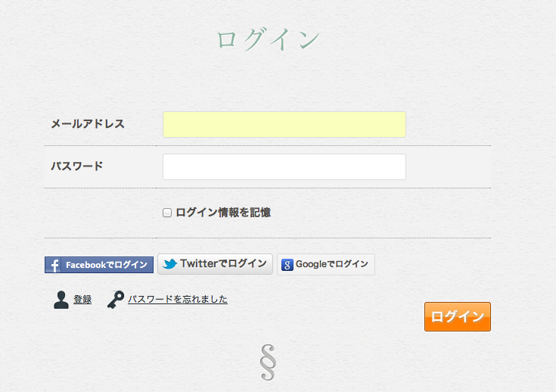
Task: Click the key icon for forgotten password
Action: click(116, 300)
